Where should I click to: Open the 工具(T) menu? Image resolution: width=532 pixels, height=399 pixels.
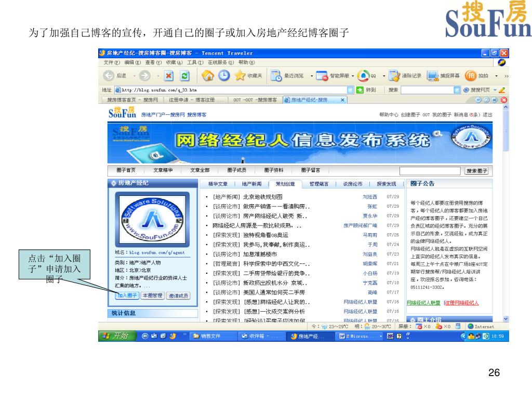tap(195, 62)
